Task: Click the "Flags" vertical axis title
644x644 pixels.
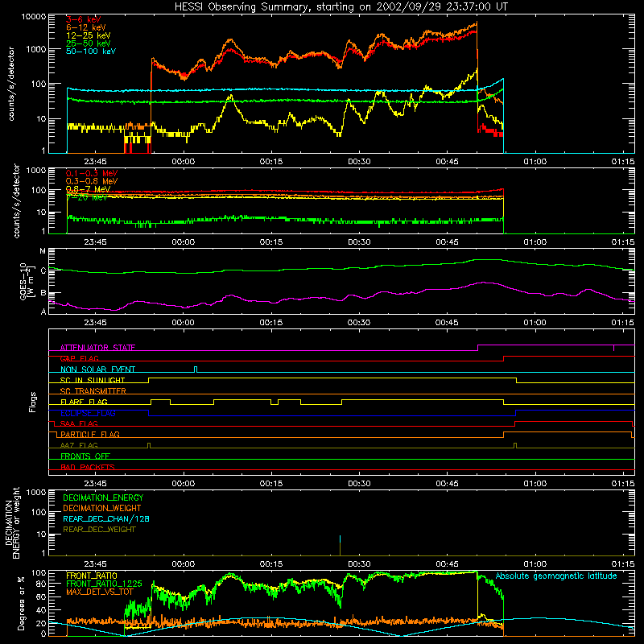Action: [x=32, y=402]
